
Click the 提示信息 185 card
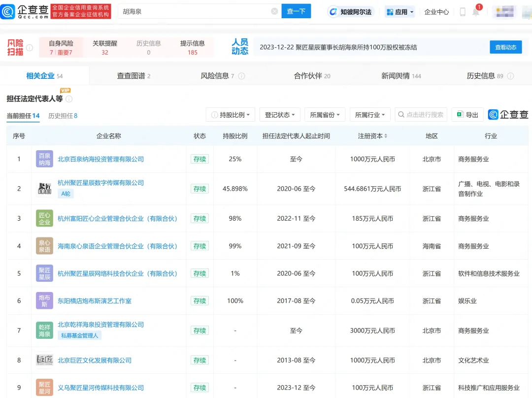pos(193,47)
